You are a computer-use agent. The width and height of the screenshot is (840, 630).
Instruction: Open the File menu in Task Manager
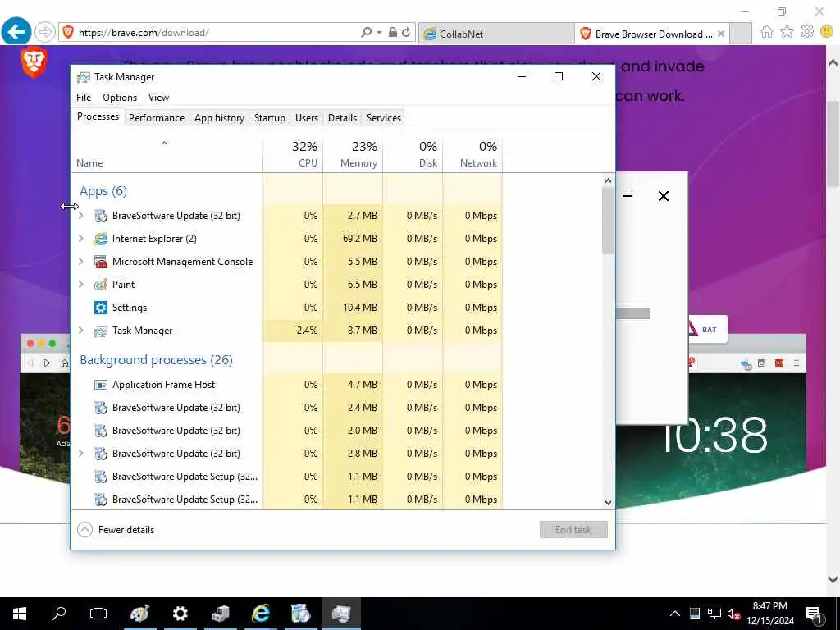(84, 98)
